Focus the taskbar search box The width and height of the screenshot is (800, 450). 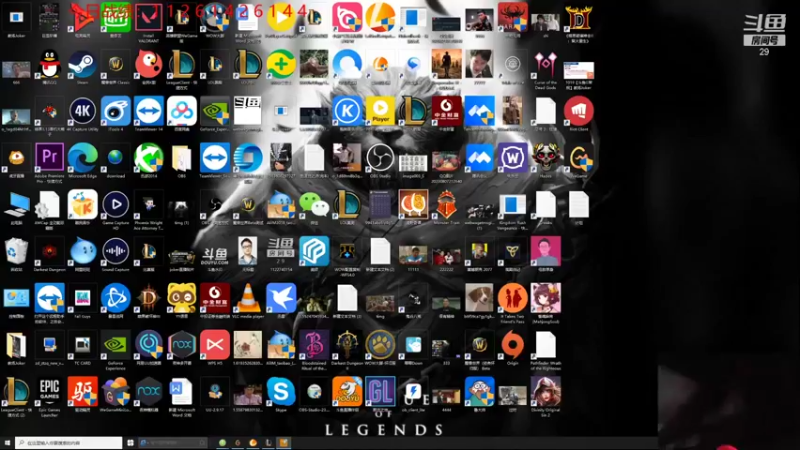pos(68,443)
